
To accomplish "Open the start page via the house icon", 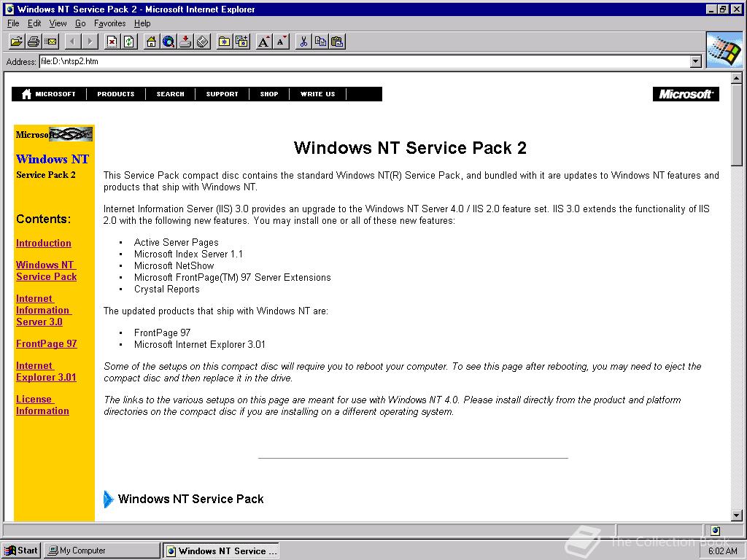I will click(x=152, y=42).
